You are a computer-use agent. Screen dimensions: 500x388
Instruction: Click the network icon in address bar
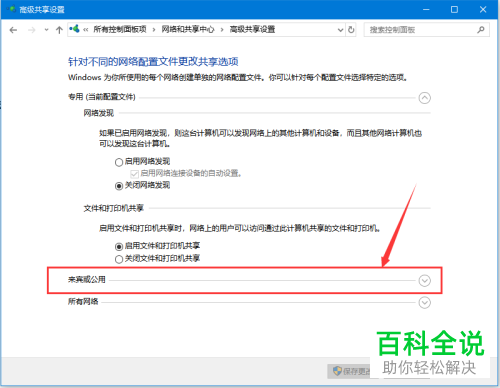74,29
